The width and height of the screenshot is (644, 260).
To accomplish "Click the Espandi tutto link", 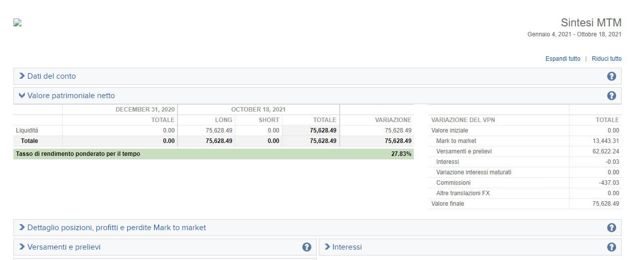I will pyautogui.click(x=562, y=59).
